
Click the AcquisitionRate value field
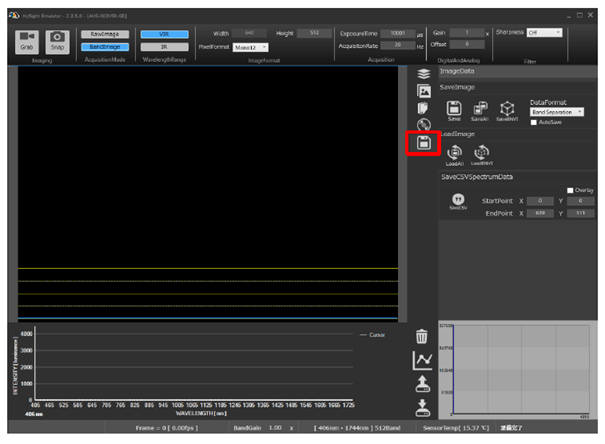[x=398, y=45]
